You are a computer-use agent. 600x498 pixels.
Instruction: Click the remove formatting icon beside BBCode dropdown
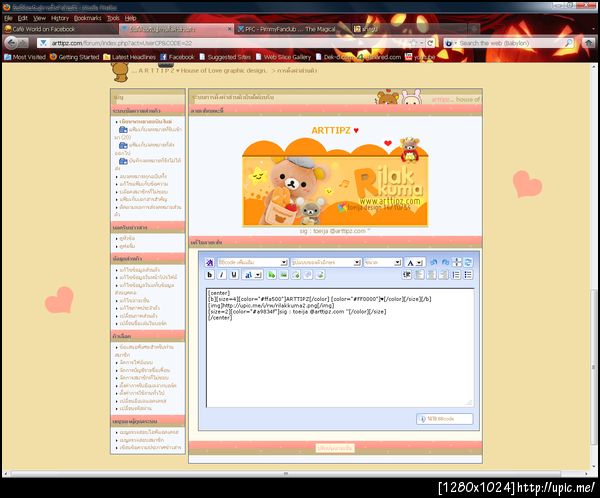209,263
